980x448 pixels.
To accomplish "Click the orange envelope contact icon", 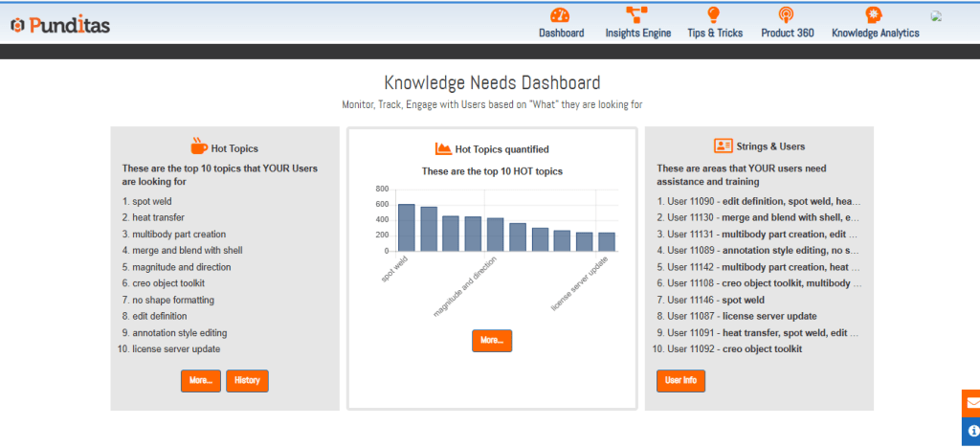I will pyautogui.click(x=970, y=403).
